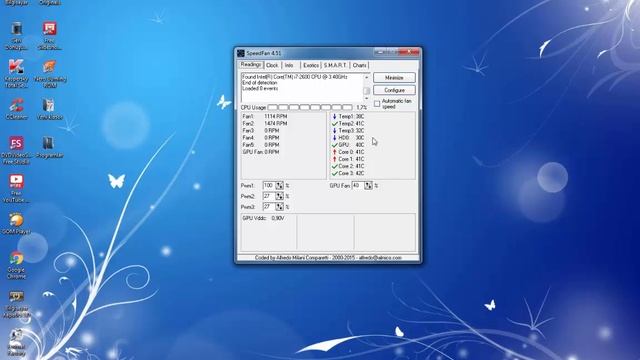640x360 pixels.
Task: Select the Kaspersky Total Security desktop icon
Action: click(x=16, y=73)
